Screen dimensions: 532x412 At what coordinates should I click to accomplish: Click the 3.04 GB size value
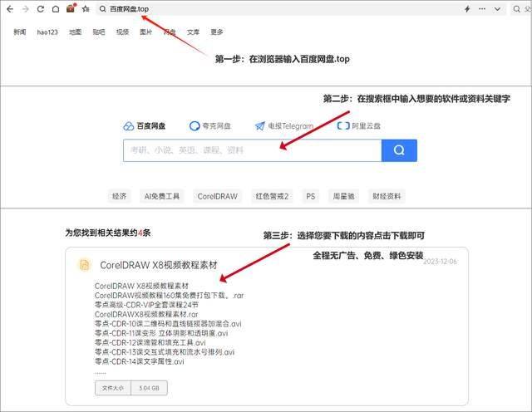[149, 388]
